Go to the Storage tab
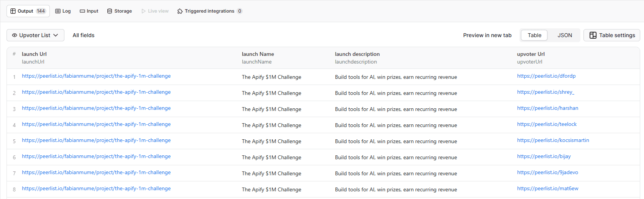The height and width of the screenshot is (199, 644). click(119, 11)
